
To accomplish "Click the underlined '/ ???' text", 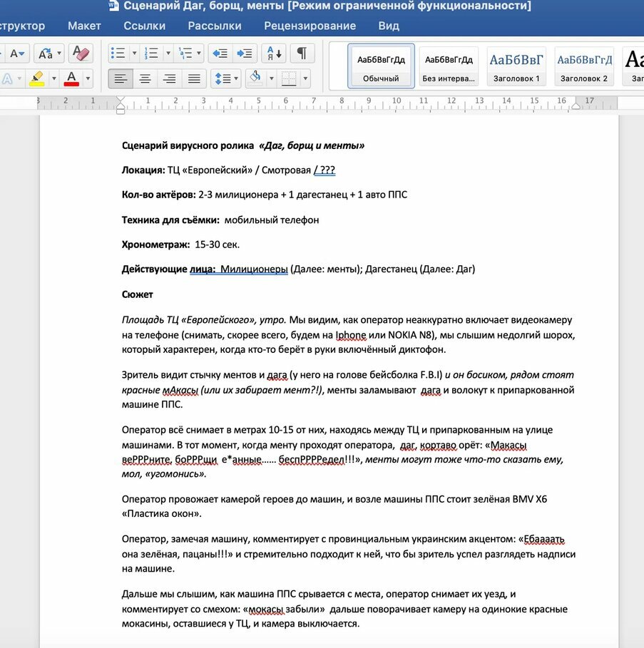I will pyautogui.click(x=324, y=170).
